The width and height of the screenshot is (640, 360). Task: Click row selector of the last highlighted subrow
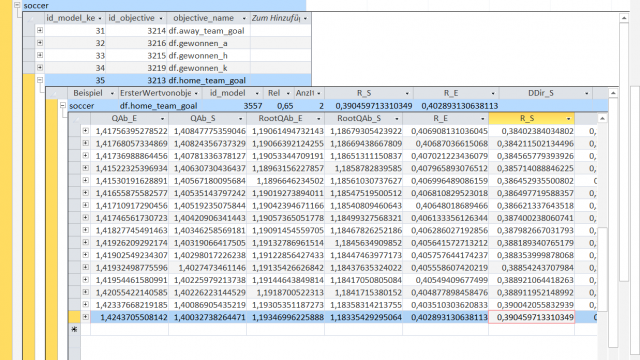click(x=74, y=317)
